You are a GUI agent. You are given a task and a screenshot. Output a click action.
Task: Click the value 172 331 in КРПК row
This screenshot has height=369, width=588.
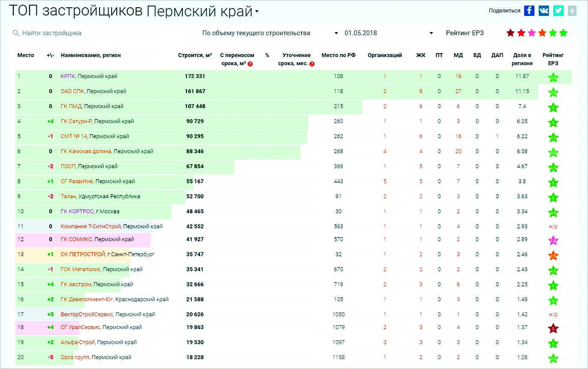point(195,76)
